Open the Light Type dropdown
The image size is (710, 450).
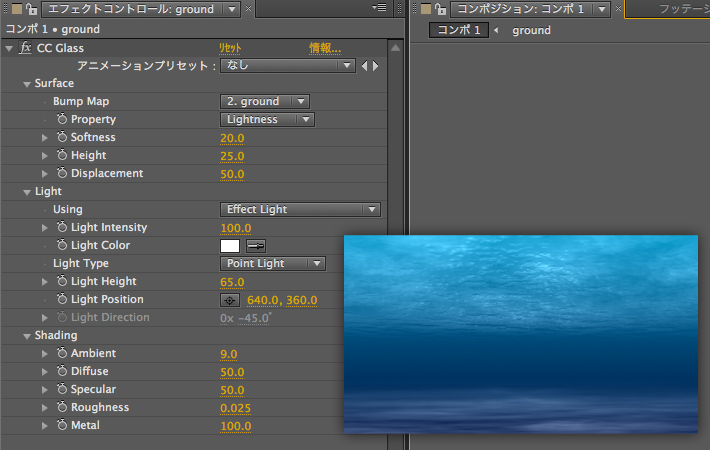[x=272, y=264]
